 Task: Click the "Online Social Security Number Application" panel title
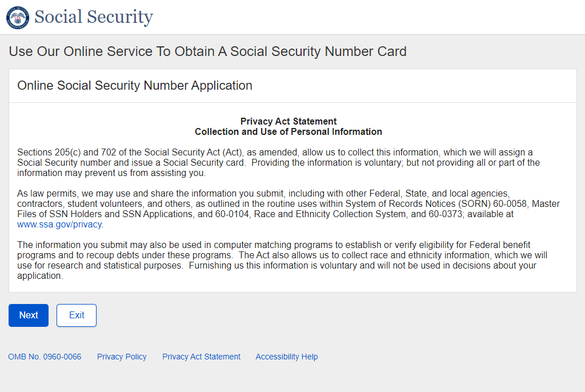coord(135,86)
